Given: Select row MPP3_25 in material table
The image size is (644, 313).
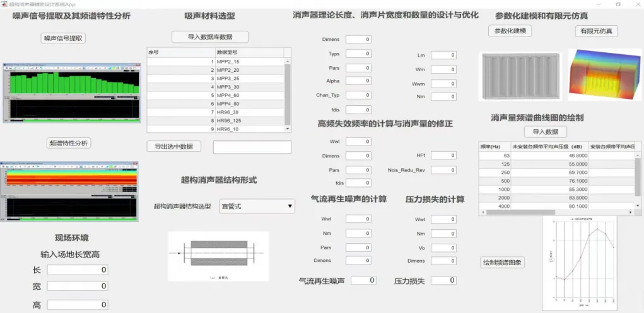Looking at the screenshot, I should [x=216, y=78].
